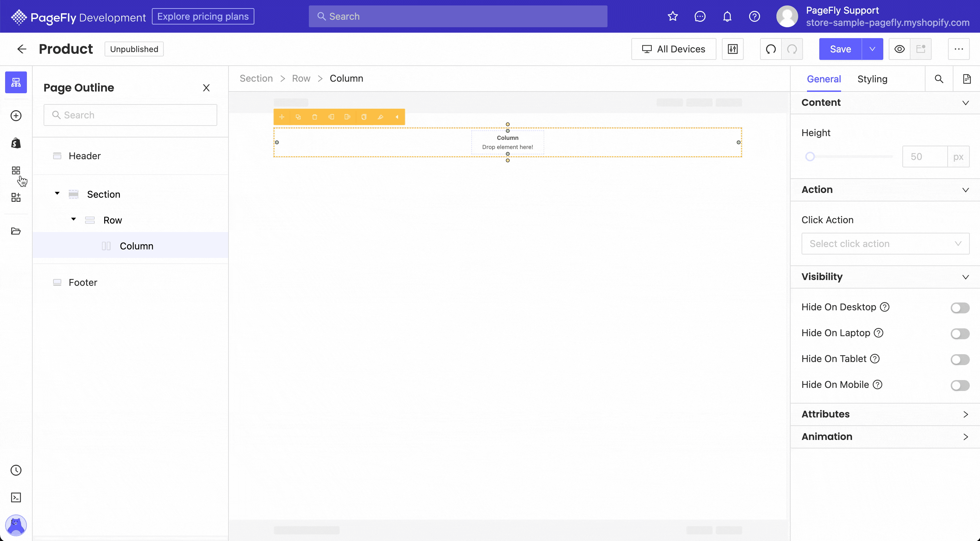
Task: Open the Select click action dropdown
Action: (885, 244)
